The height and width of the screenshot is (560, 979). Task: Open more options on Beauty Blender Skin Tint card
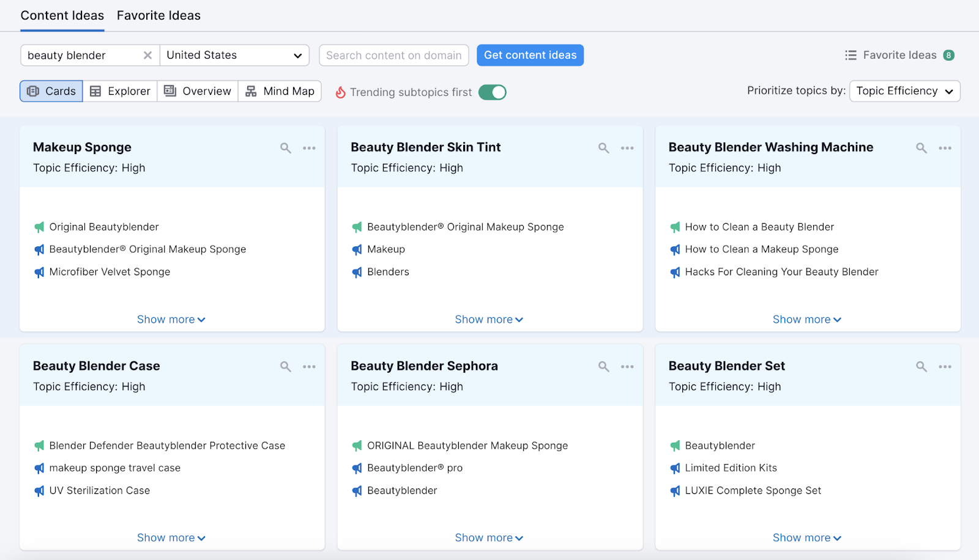pyautogui.click(x=627, y=148)
